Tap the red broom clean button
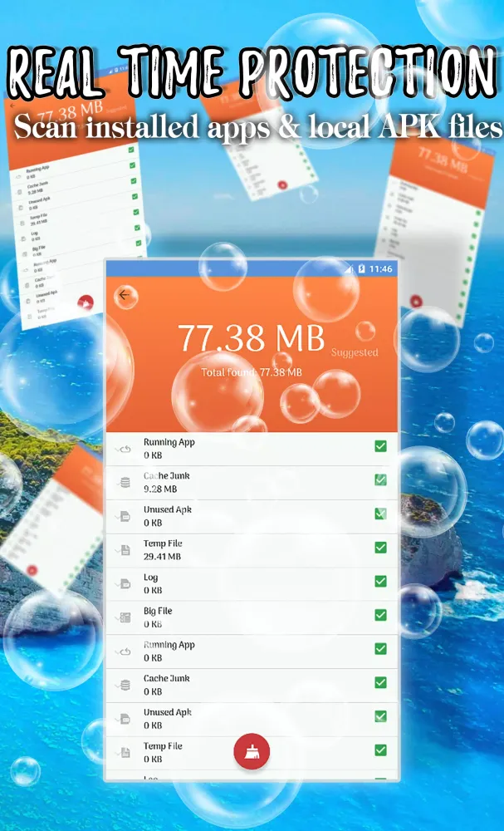This screenshot has height=831, width=504. (252, 751)
